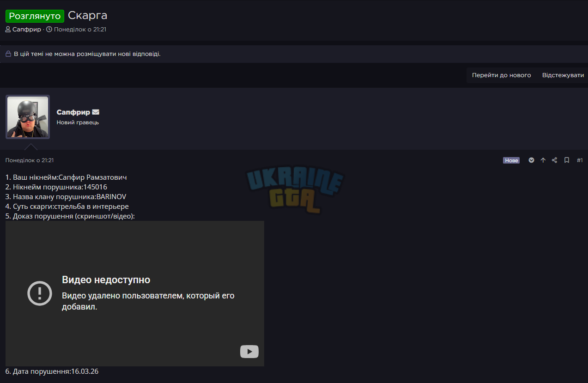Open poster name Сапфрир beside avatar
588x383 pixels.
tap(73, 112)
